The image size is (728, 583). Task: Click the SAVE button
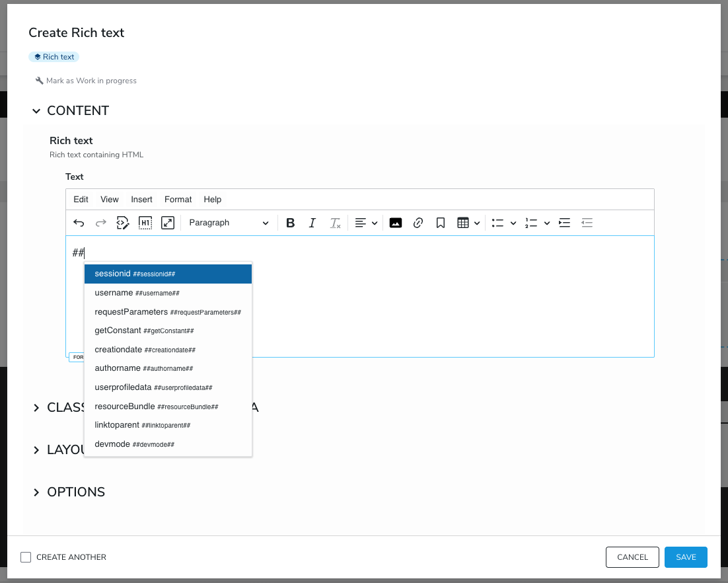(686, 557)
